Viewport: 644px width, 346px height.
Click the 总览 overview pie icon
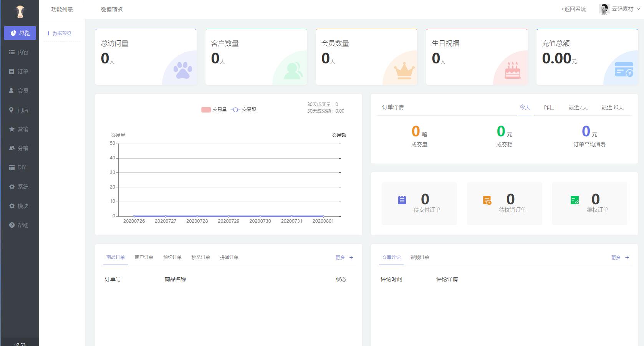tap(13, 33)
